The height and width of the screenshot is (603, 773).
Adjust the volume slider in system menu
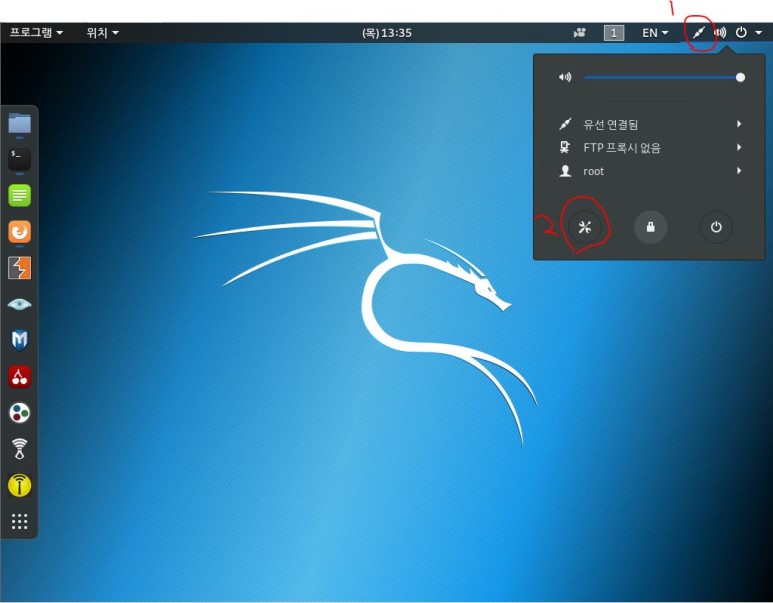665,77
